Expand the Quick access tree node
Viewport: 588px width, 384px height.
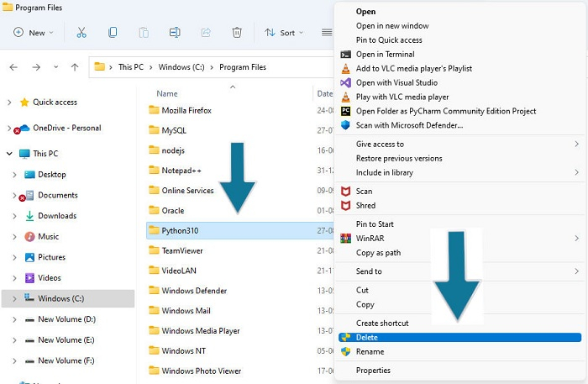pyautogui.click(x=8, y=103)
